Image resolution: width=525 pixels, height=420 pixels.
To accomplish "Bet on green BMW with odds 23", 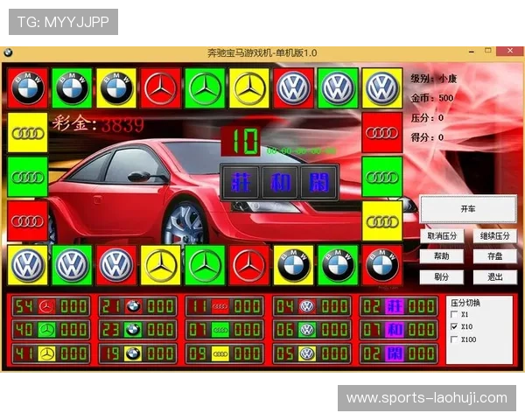I will [133, 330].
